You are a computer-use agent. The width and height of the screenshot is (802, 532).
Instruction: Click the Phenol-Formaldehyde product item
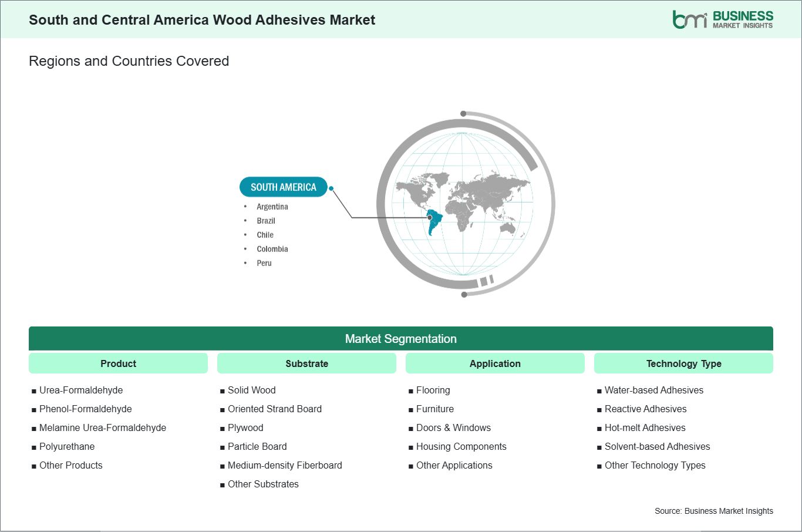point(86,409)
